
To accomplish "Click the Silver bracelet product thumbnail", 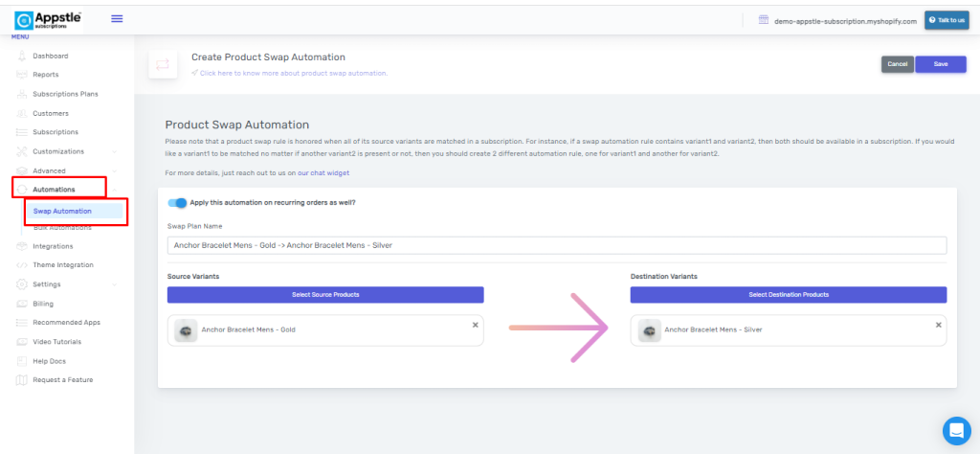I will click(x=650, y=330).
